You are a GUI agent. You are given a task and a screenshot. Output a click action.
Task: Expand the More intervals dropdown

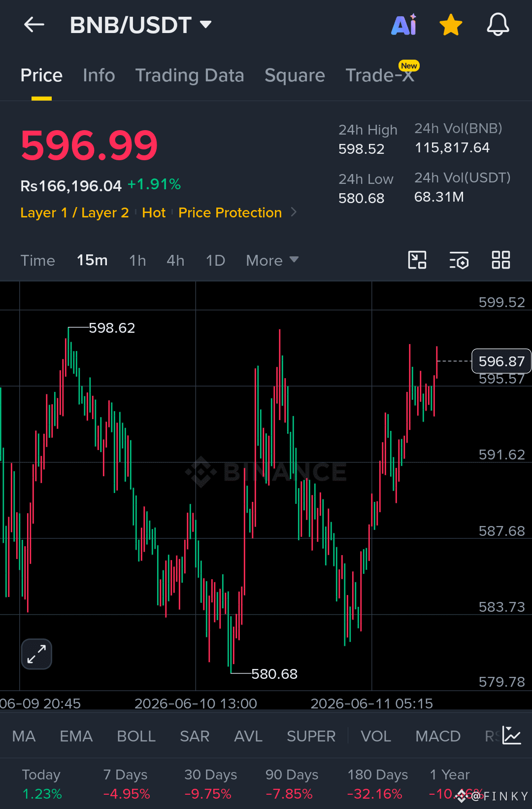pyautogui.click(x=272, y=260)
